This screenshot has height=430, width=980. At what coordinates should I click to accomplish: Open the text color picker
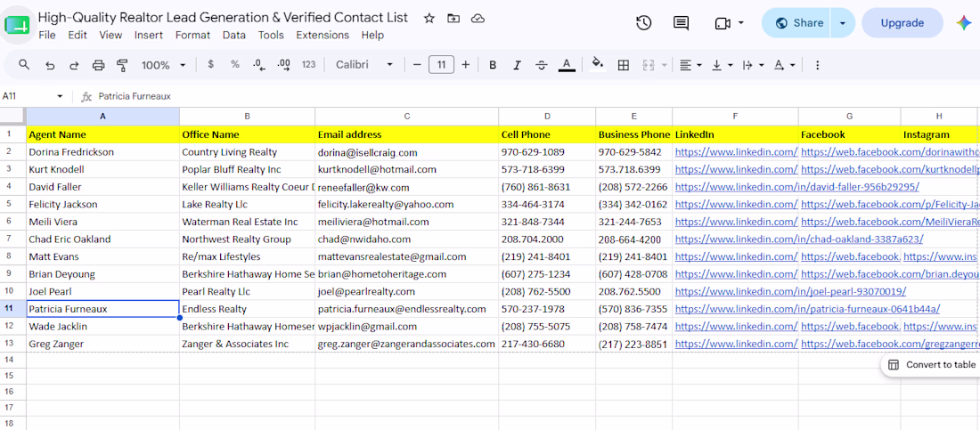point(567,65)
